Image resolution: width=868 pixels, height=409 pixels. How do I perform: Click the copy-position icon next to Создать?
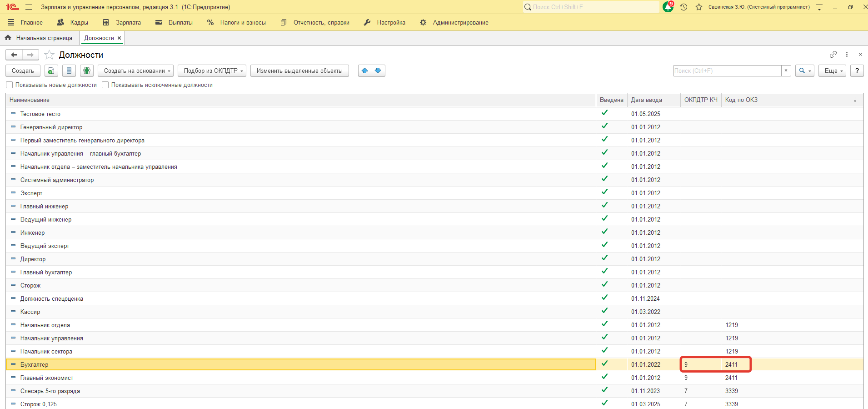click(x=51, y=71)
